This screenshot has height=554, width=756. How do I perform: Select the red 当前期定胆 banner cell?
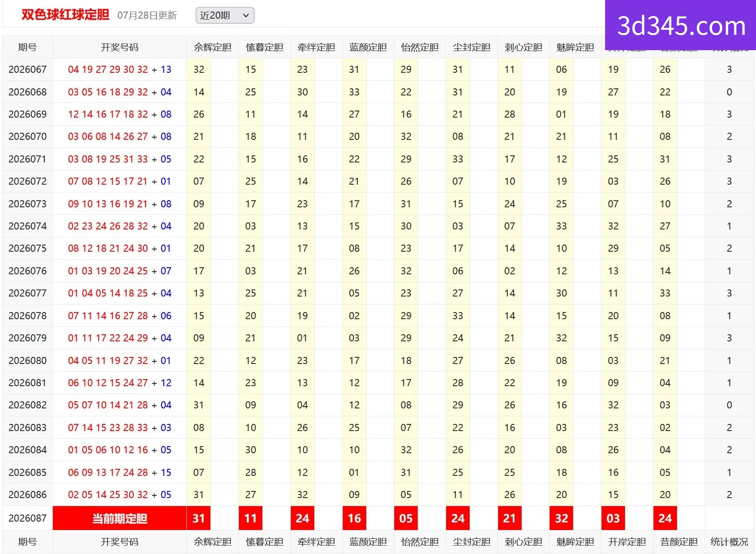(119, 518)
